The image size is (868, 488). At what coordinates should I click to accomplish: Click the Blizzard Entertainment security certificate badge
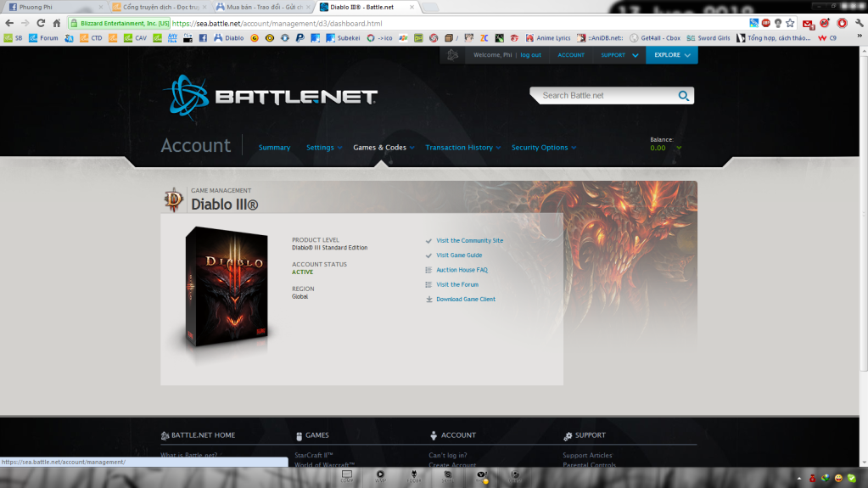point(120,23)
